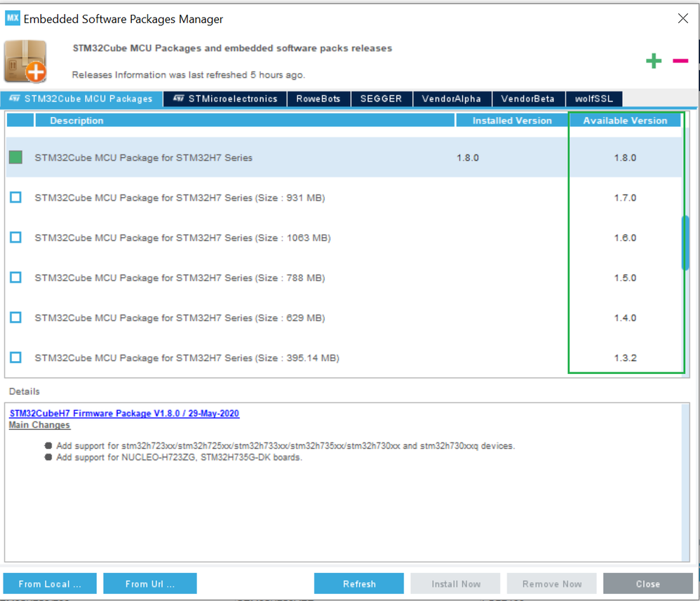This screenshot has height=601, width=700.
Task: Check the box for the 629 MB package
Action: click(15, 318)
